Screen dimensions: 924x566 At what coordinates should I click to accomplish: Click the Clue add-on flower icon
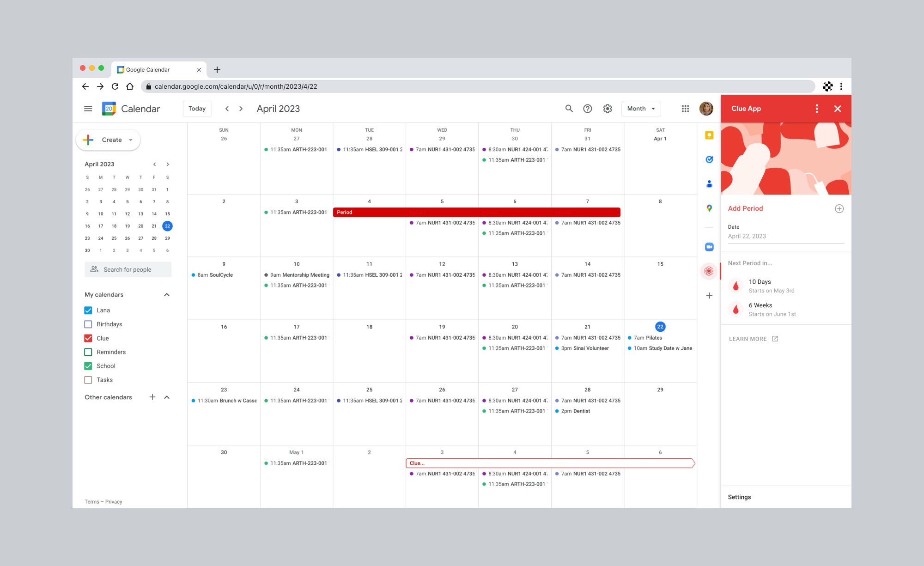click(709, 271)
